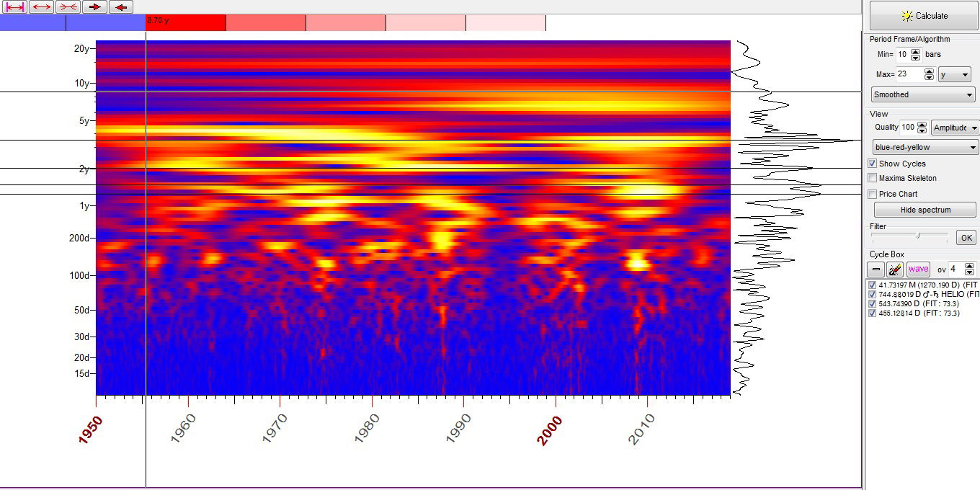Open the Amplitude view dropdown

pyautogui.click(x=955, y=128)
